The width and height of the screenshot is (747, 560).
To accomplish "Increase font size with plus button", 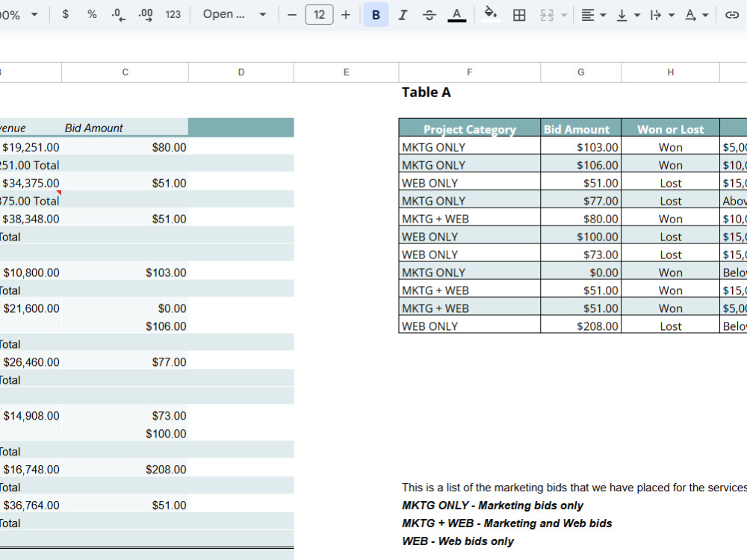I will (x=346, y=15).
